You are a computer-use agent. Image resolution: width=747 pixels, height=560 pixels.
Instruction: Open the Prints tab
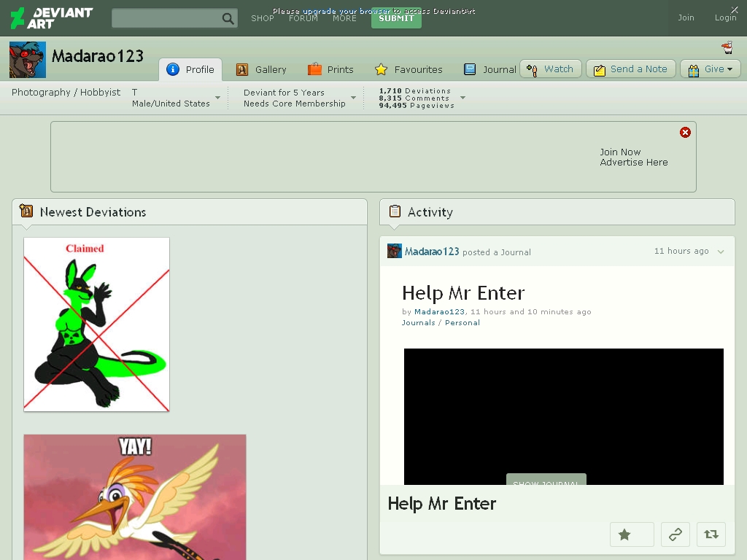click(330, 69)
